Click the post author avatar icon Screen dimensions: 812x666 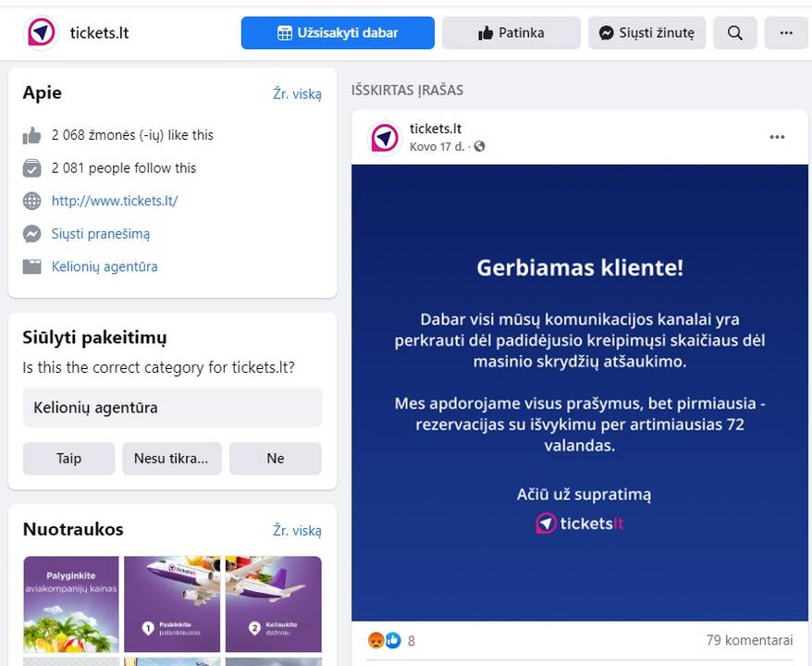click(x=384, y=138)
